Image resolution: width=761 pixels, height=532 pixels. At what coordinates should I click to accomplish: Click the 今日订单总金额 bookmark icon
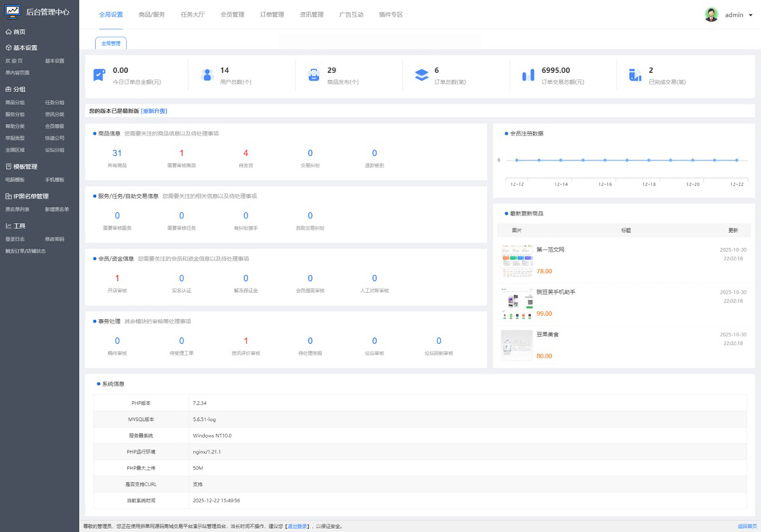coord(99,75)
